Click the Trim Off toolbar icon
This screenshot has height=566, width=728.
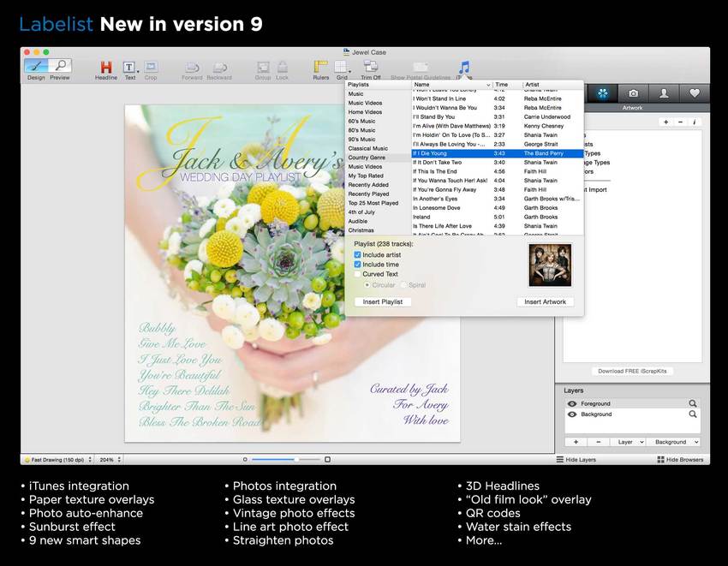pyautogui.click(x=371, y=68)
